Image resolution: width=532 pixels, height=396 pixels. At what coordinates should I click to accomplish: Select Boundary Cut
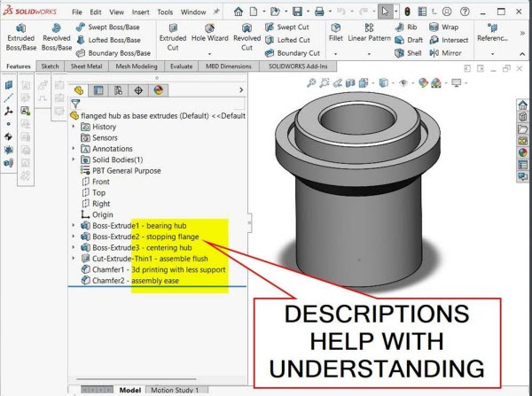(x=293, y=53)
